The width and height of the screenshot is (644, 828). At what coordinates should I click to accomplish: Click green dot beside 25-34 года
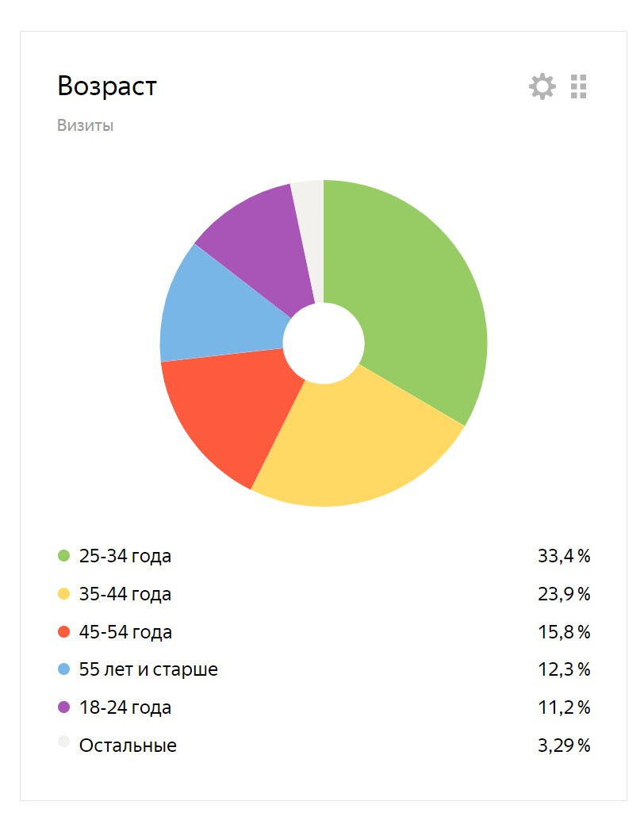click(64, 556)
